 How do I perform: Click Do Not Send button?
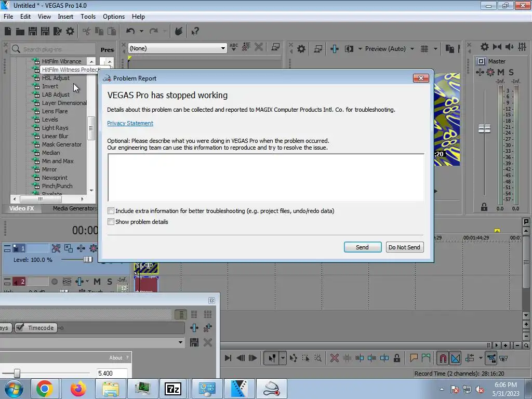[404, 247]
